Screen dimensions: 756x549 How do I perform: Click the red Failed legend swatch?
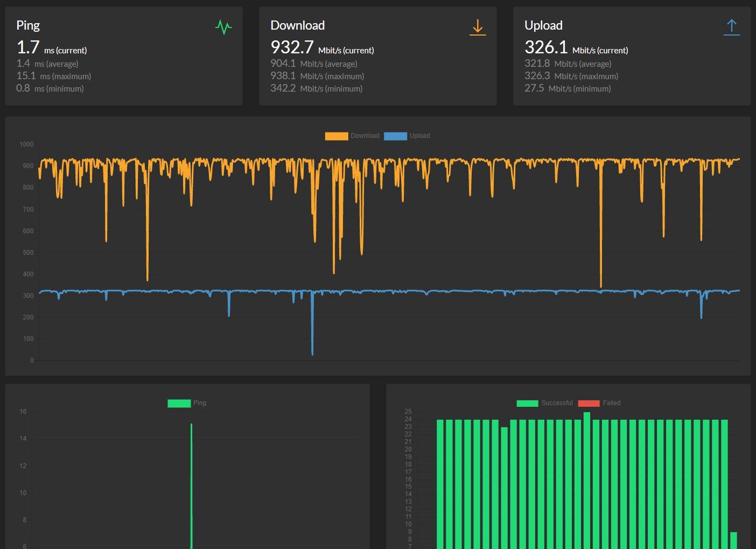[x=589, y=403]
